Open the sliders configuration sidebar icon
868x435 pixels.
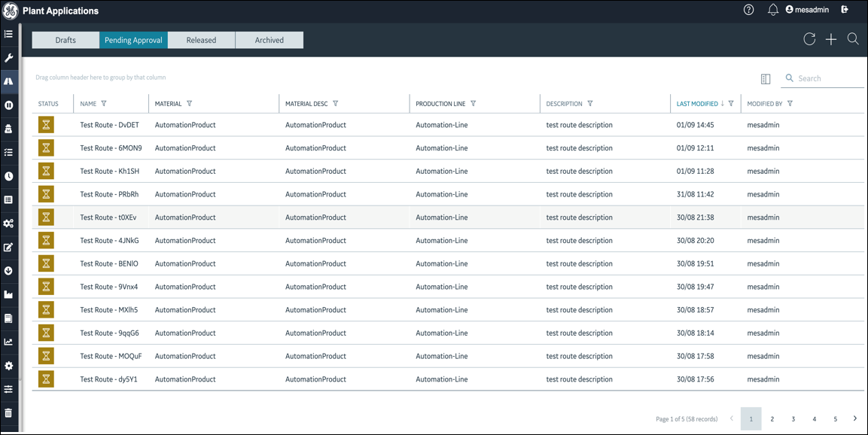(8, 389)
